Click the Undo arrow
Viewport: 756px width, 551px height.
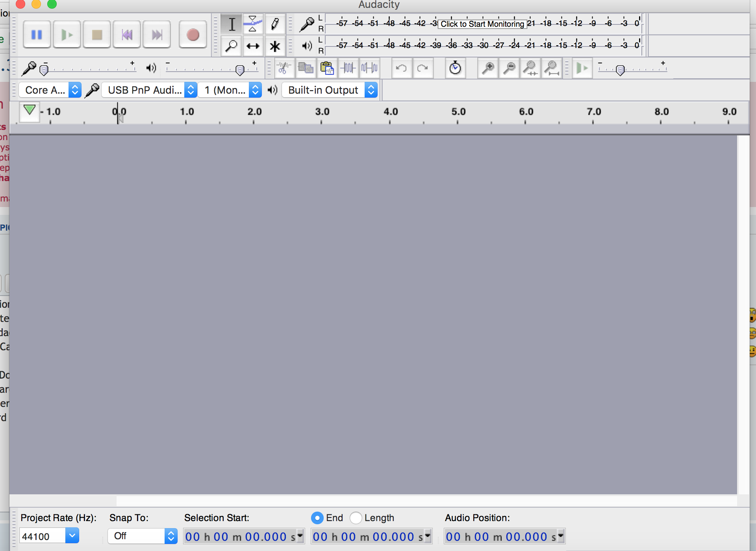(401, 68)
